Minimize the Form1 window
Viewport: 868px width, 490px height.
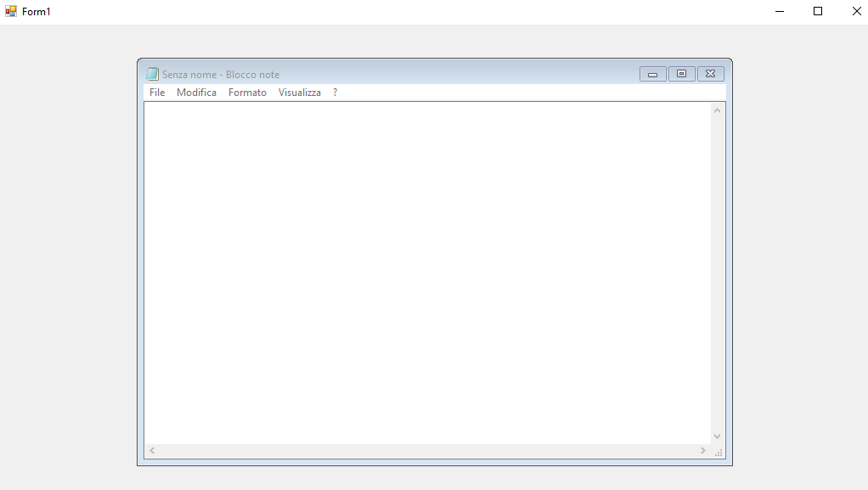tap(780, 11)
